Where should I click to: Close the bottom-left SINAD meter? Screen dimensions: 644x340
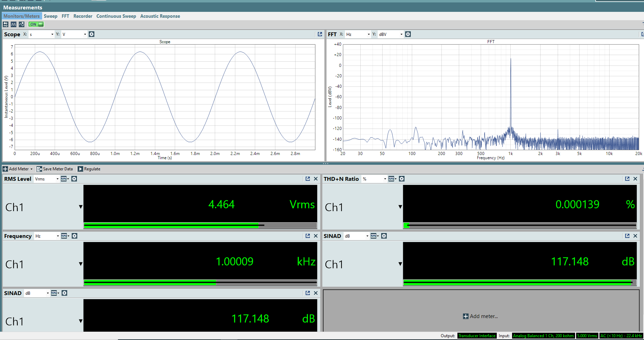pos(316,293)
